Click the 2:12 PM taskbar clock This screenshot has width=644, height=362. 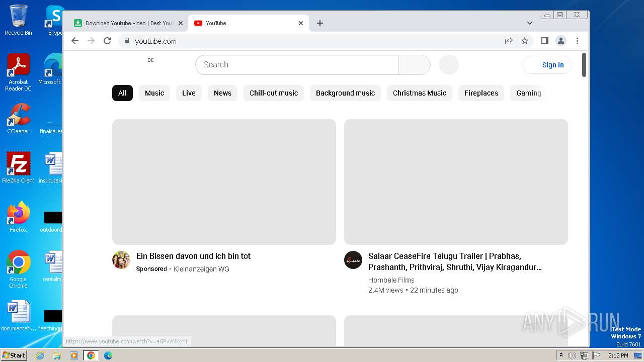click(x=618, y=355)
